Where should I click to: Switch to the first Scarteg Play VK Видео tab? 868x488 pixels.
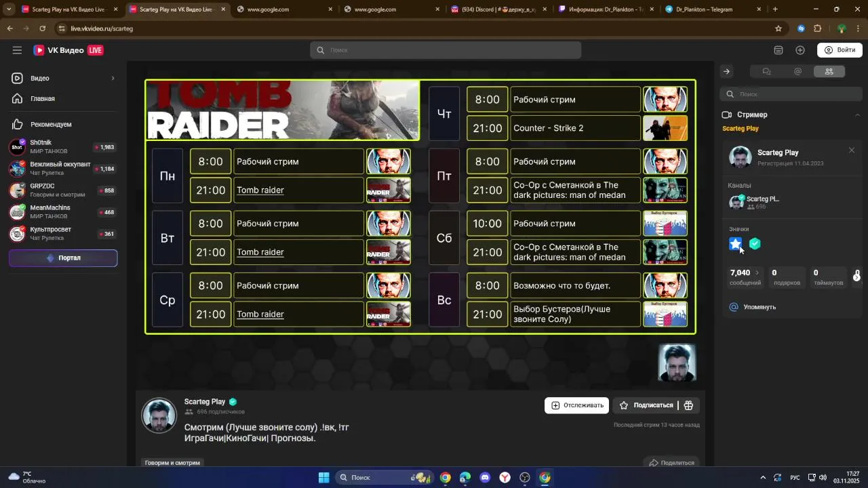[70, 9]
